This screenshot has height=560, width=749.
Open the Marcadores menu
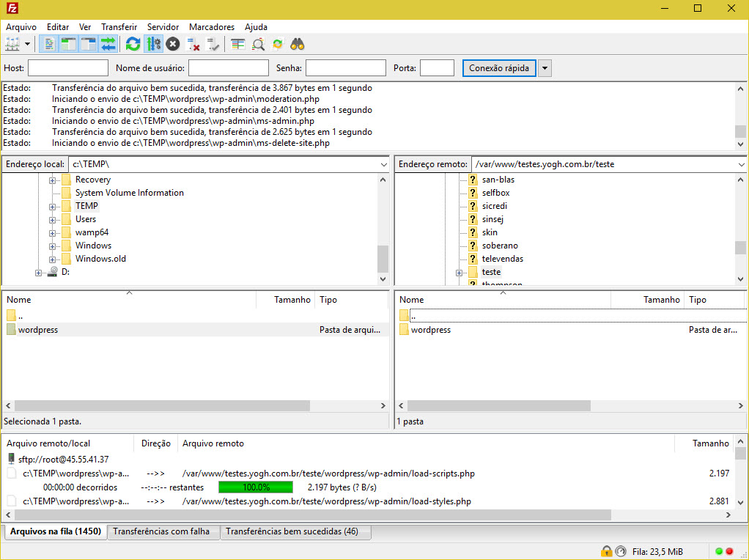point(212,27)
